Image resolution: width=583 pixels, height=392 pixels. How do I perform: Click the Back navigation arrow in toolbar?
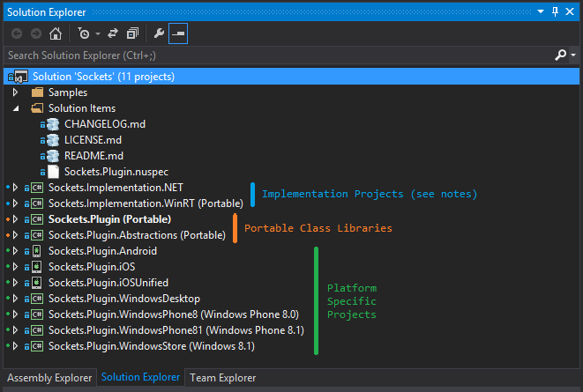pos(17,33)
